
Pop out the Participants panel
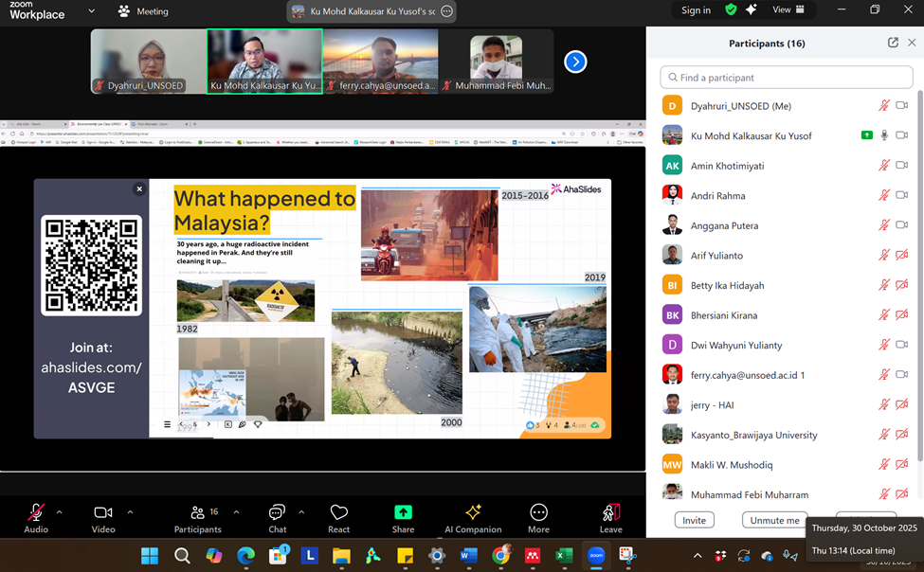click(893, 43)
